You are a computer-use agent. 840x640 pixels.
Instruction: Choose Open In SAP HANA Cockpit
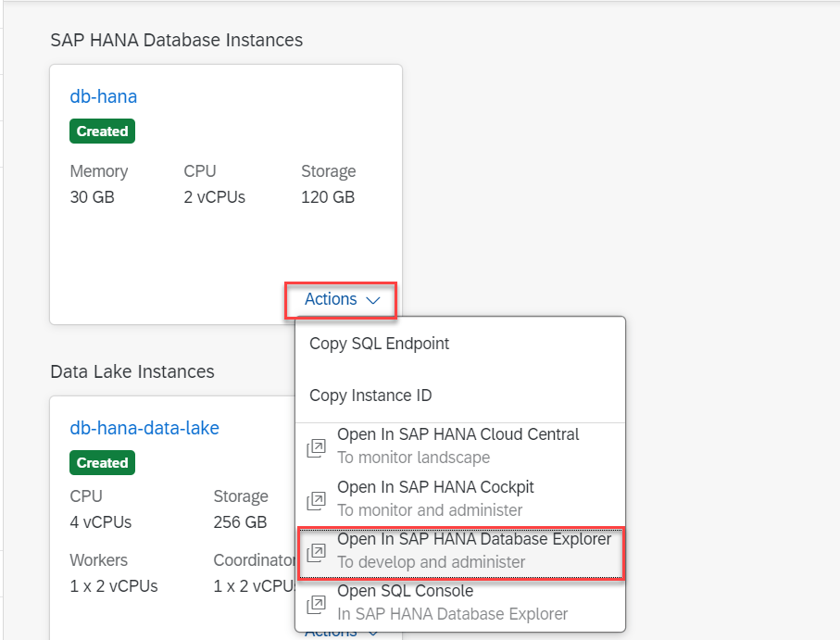click(435, 487)
